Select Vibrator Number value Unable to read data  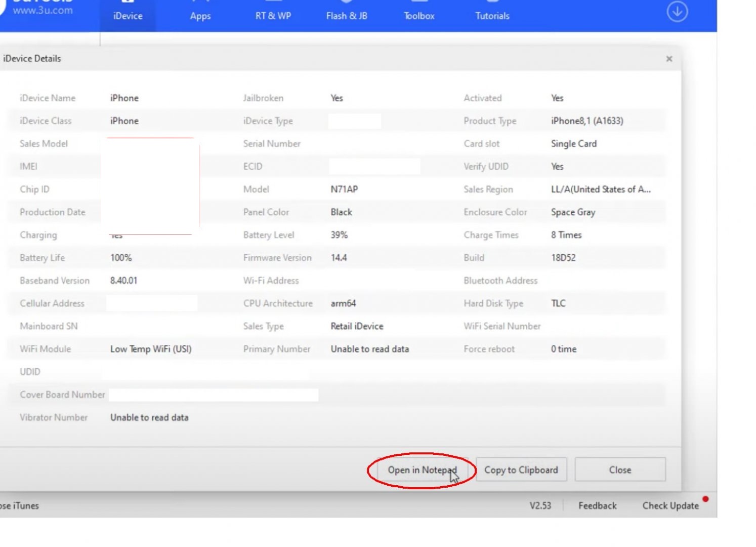click(149, 417)
